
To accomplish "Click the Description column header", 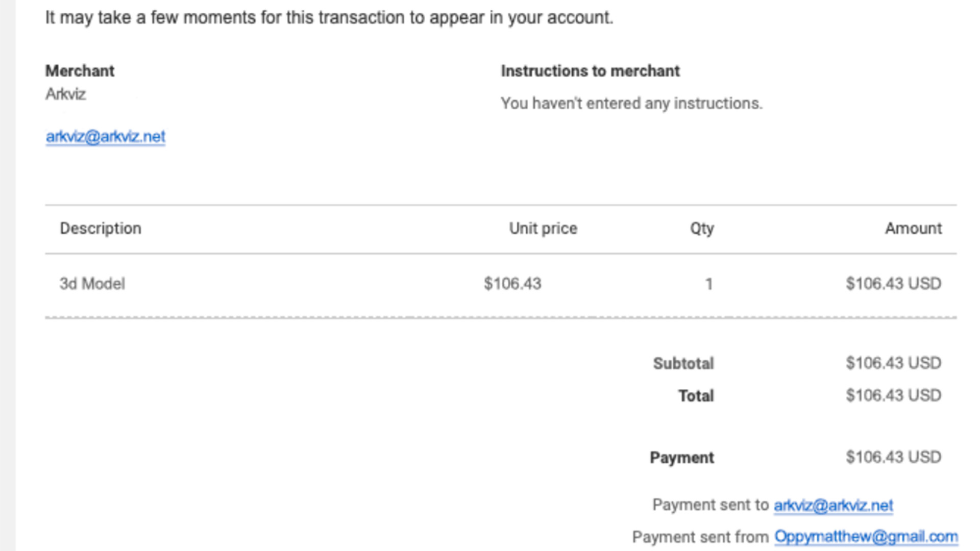I will (101, 229).
